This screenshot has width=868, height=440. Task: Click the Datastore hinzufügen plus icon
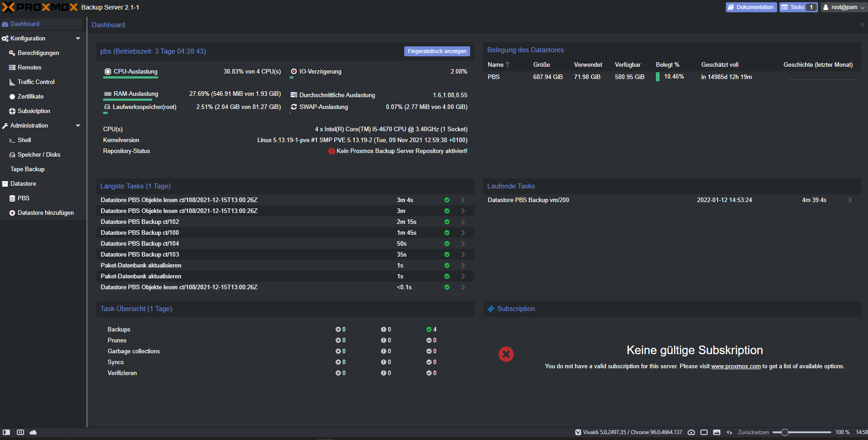tap(12, 213)
